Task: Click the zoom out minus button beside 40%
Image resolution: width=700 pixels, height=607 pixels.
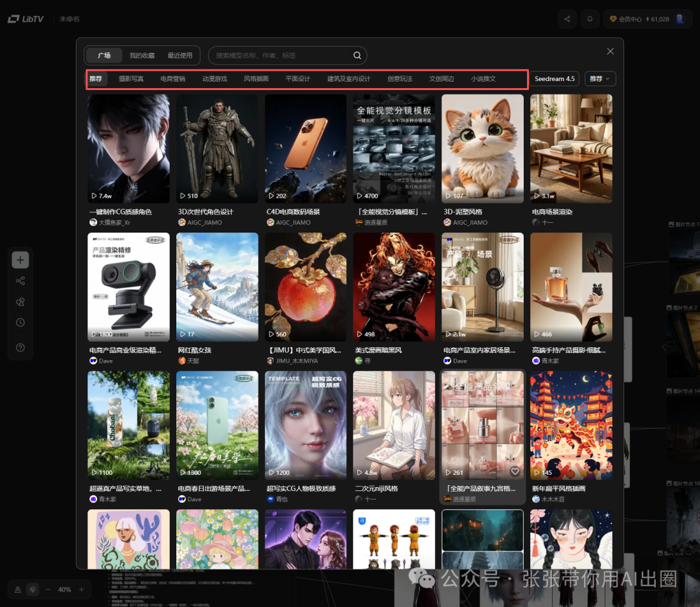Action: pyautogui.click(x=48, y=590)
